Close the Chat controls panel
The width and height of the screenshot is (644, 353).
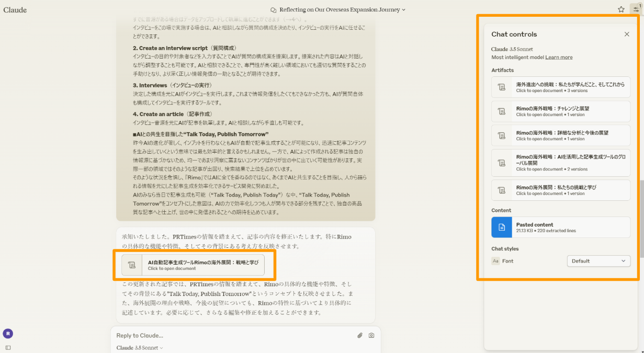[627, 35]
